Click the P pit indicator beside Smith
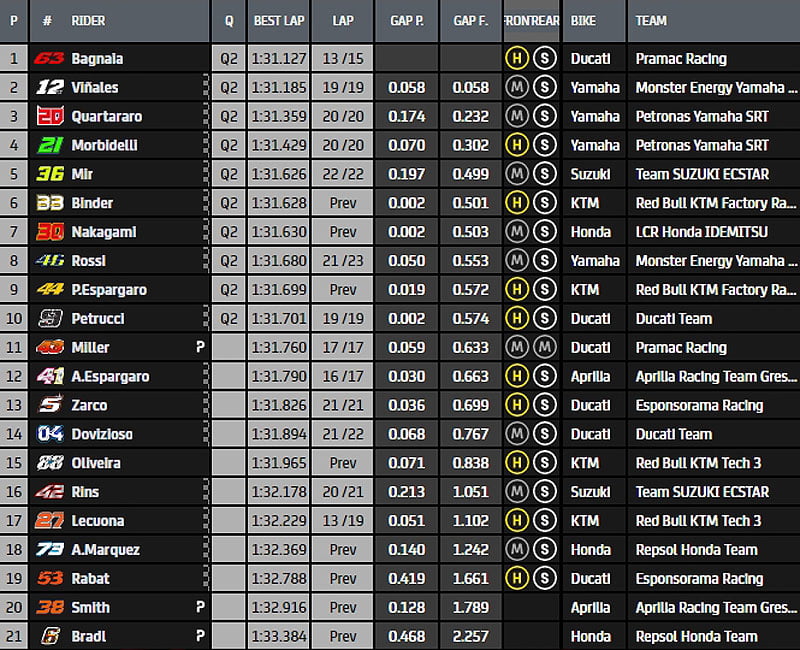 coord(200,608)
